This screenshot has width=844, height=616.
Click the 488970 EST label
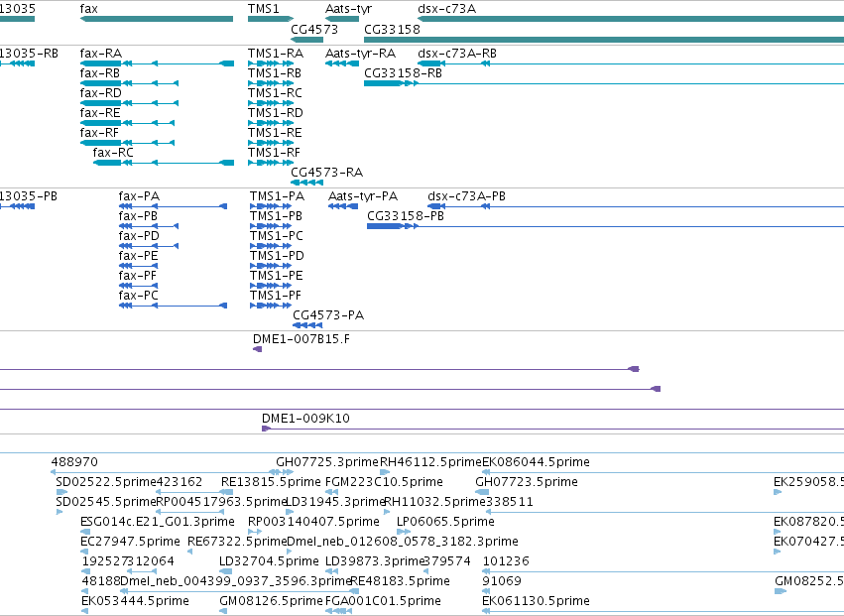[74, 462]
